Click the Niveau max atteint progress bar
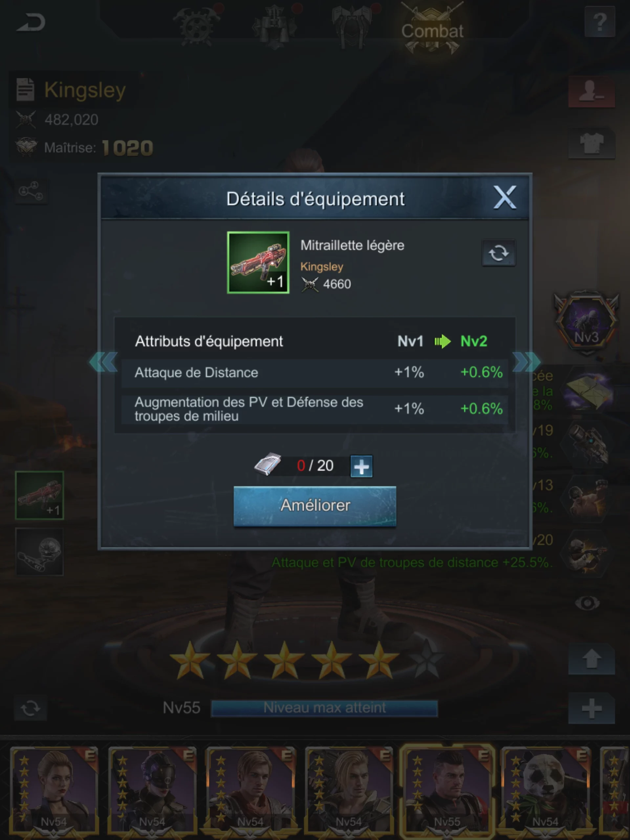This screenshot has width=630, height=840. [x=324, y=708]
